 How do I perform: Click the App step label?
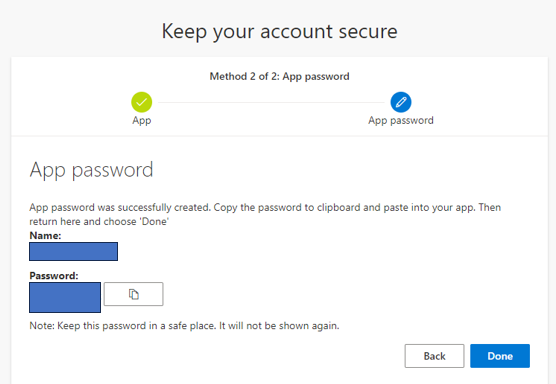pyautogui.click(x=142, y=121)
